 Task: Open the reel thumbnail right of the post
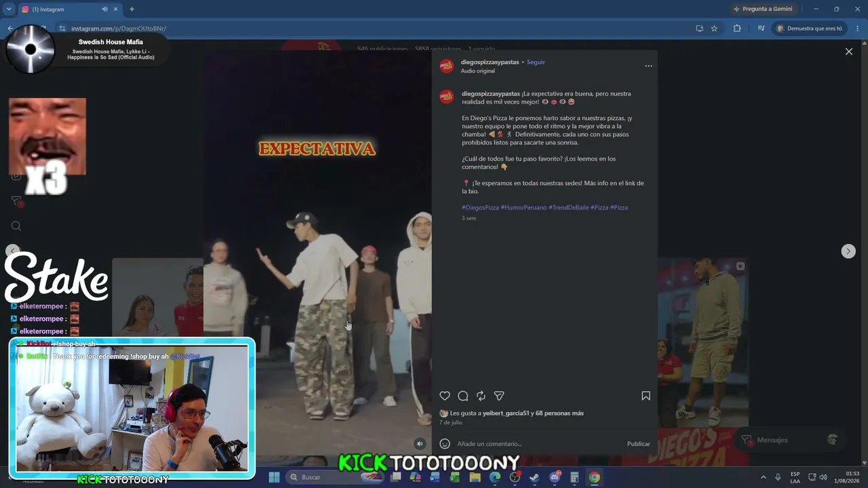pyautogui.click(x=703, y=342)
